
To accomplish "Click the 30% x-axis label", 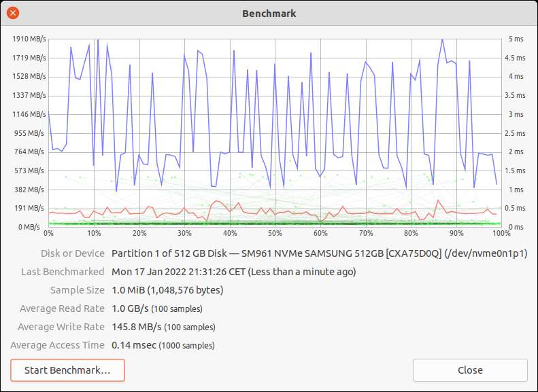I will pyautogui.click(x=184, y=233).
